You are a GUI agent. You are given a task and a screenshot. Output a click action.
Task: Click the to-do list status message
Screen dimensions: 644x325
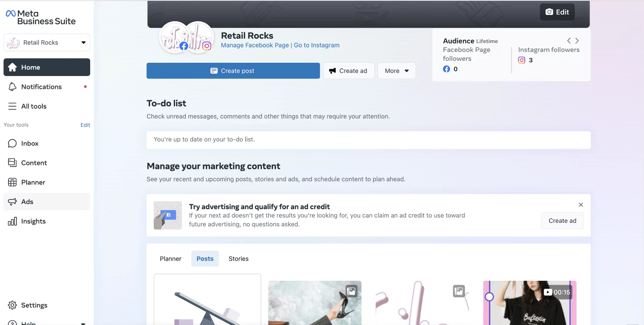[204, 140]
